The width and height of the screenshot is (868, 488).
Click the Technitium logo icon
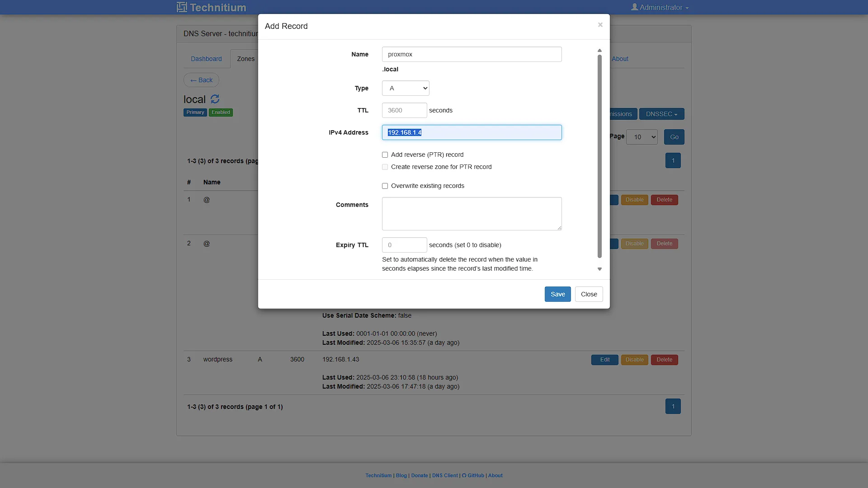click(182, 7)
